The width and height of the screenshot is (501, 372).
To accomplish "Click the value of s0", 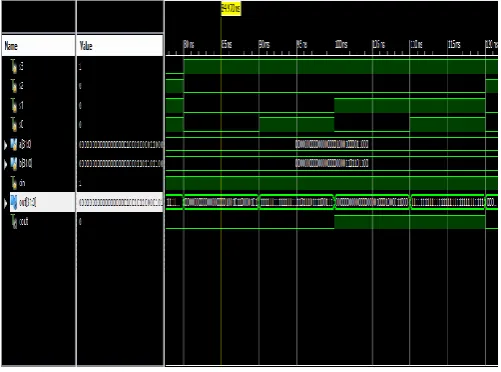I will [80, 125].
